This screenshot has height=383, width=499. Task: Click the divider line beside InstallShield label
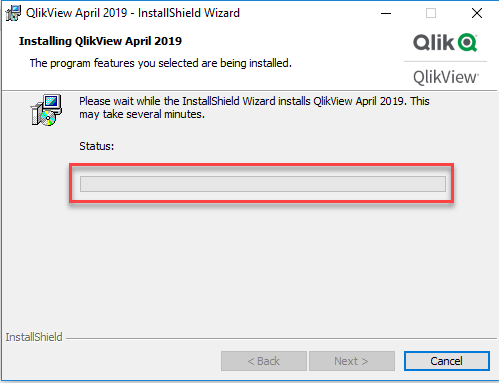tap(281, 339)
